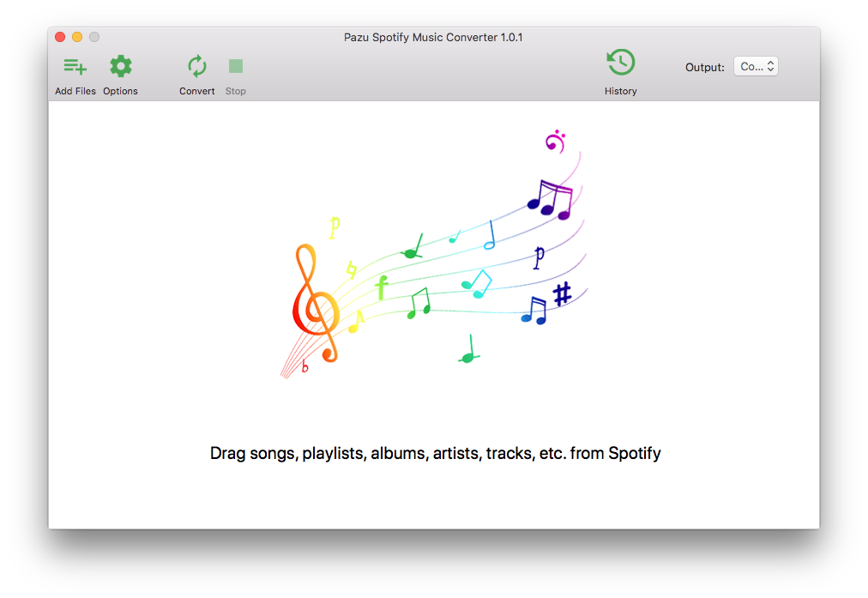Close the window with the red button
This screenshot has height=598, width=868.
pos(60,37)
